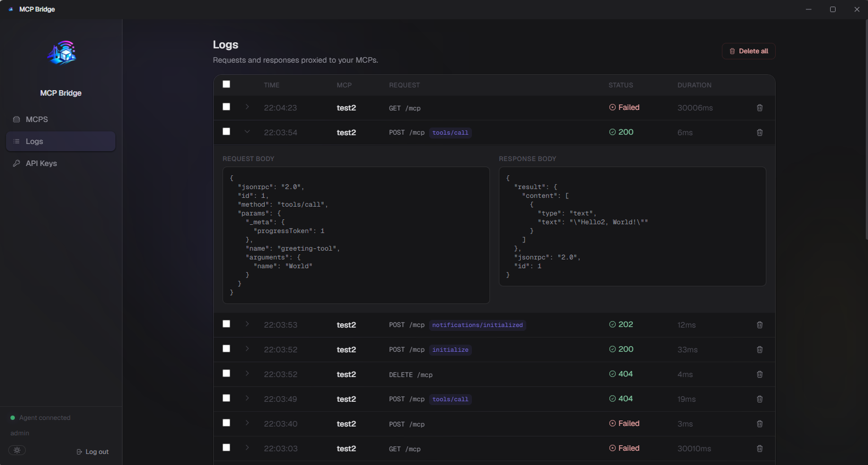Check the 22:03:03 log row checkbox
868x465 pixels.
click(x=226, y=447)
